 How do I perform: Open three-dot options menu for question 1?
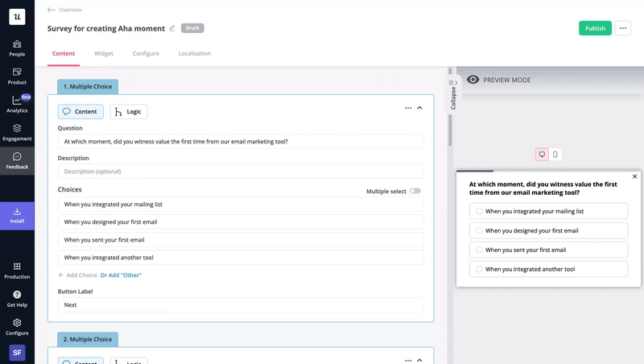(x=408, y=107)
